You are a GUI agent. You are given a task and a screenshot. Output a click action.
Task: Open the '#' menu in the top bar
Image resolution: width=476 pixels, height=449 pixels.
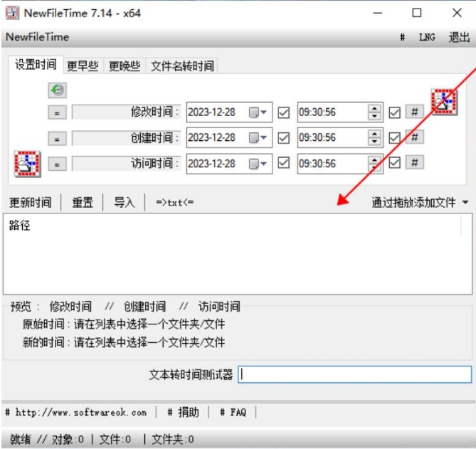402,37
